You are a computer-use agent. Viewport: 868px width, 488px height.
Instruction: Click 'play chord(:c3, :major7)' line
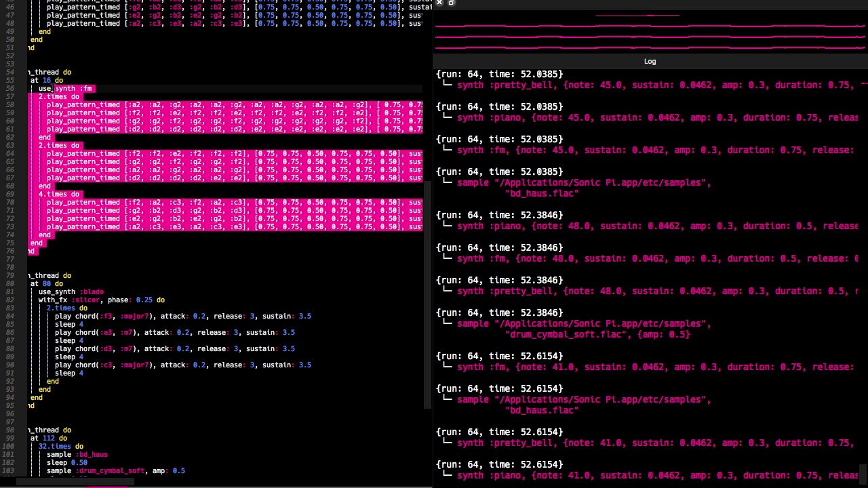pyautogui.click(x=183, y=365)
